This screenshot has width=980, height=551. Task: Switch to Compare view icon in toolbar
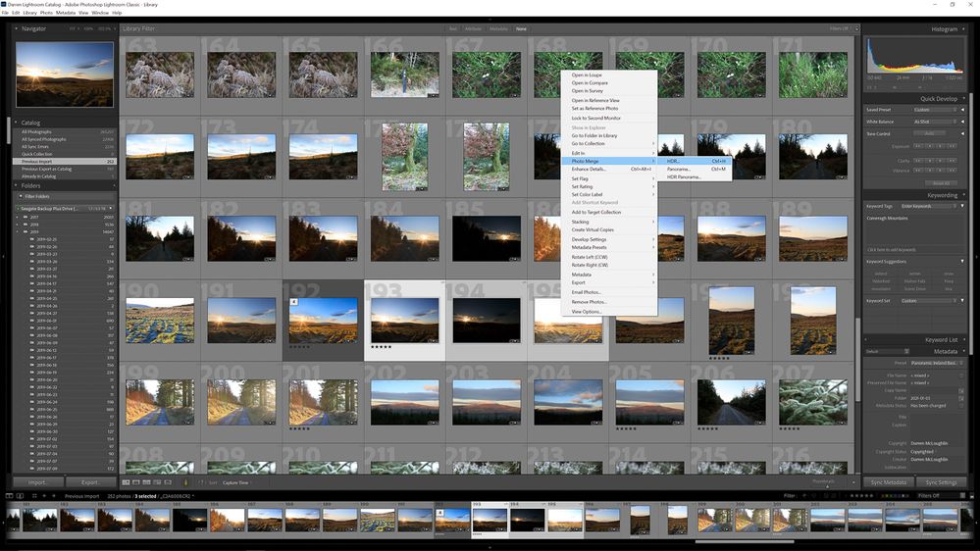(147, 482)
